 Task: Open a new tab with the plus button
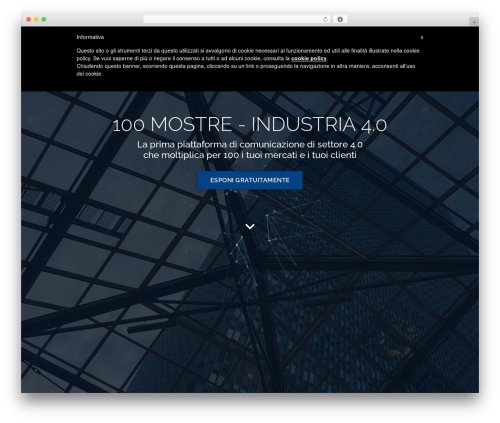(474, 22)
